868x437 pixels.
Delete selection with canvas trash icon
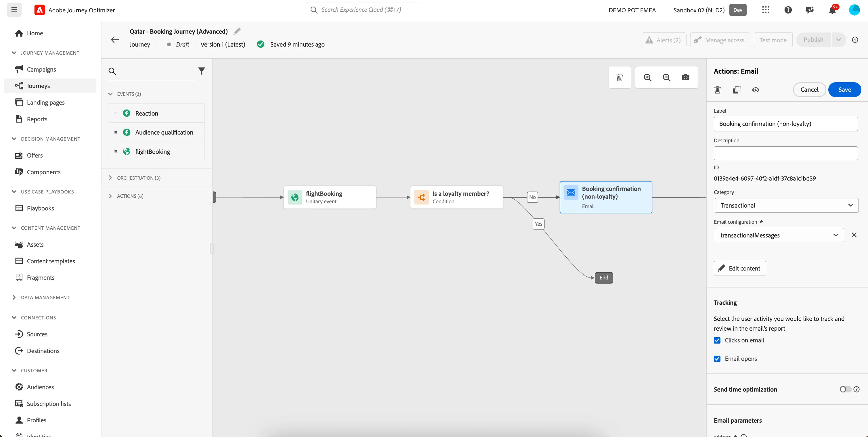pos(620,78)
